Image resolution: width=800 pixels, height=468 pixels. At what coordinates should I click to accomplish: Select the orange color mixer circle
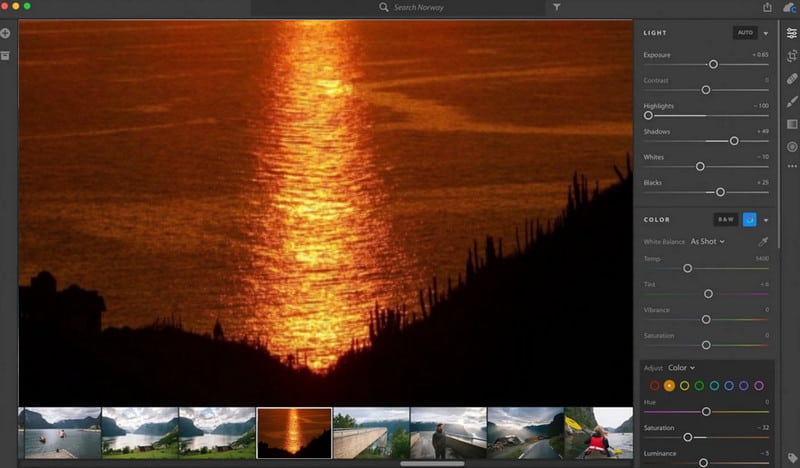point(669,386)
